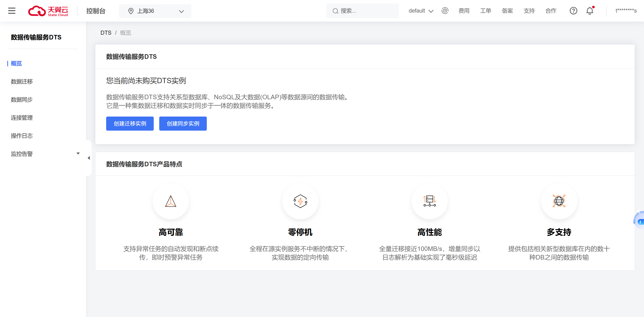Focus the 搜索 search field
This screenshot has height=317, width=644.
[362, 11]
